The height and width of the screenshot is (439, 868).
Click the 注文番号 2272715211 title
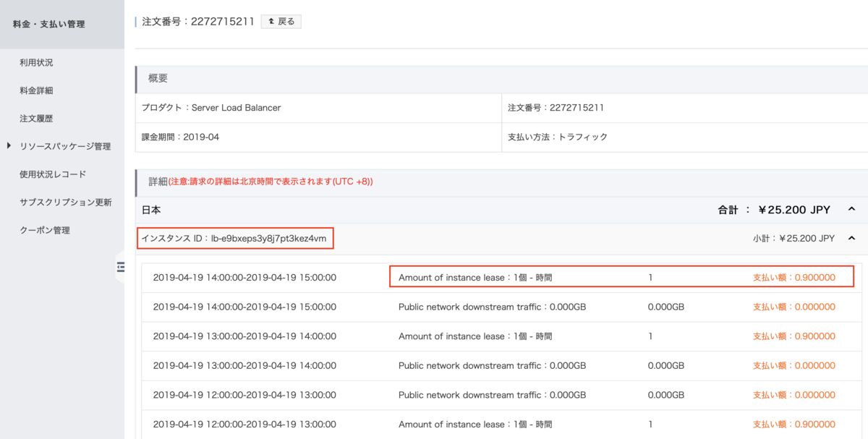point(198,22)
